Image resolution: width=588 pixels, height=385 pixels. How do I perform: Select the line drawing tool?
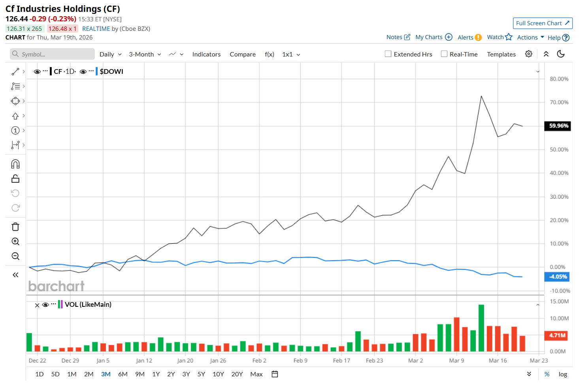15,71
